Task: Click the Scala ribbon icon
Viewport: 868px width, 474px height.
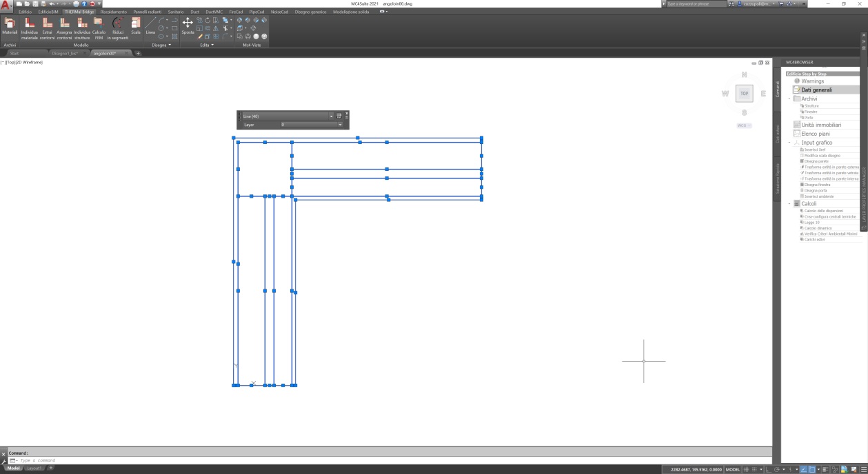Action: tap(136, 26)
